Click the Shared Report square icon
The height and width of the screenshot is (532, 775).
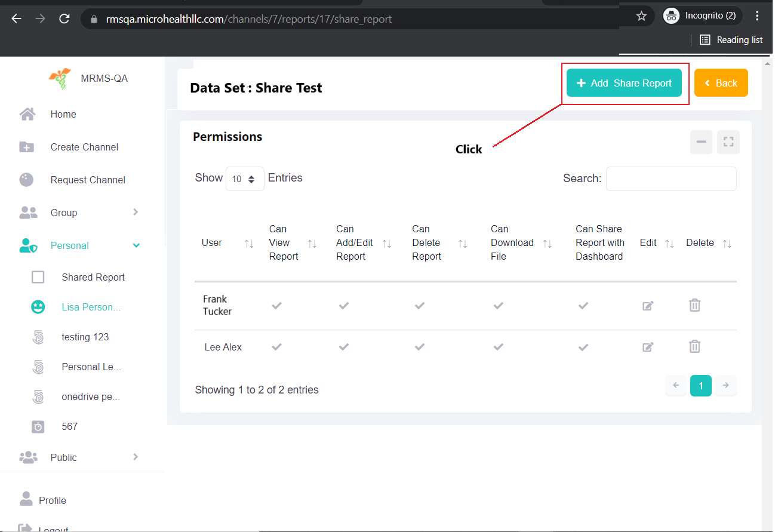(x=38, y=277)
